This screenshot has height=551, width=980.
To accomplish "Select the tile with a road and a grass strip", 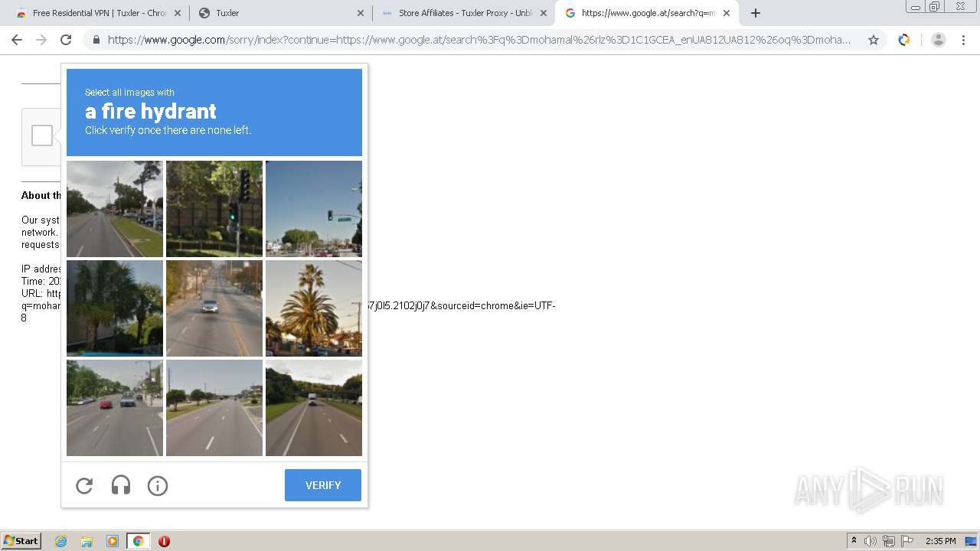I will (115, 209).
